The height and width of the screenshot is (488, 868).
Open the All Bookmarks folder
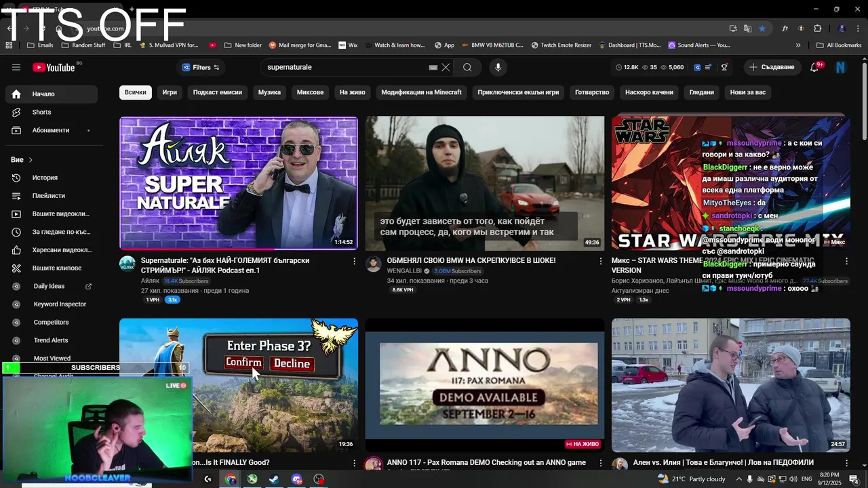point(839,45)
